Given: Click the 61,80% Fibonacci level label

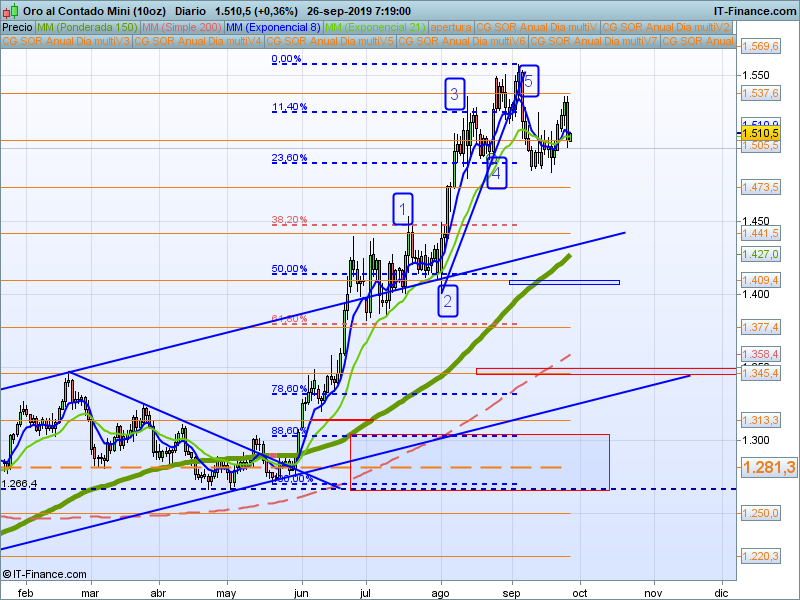Looking at the screenshot, I should (289, 319).
